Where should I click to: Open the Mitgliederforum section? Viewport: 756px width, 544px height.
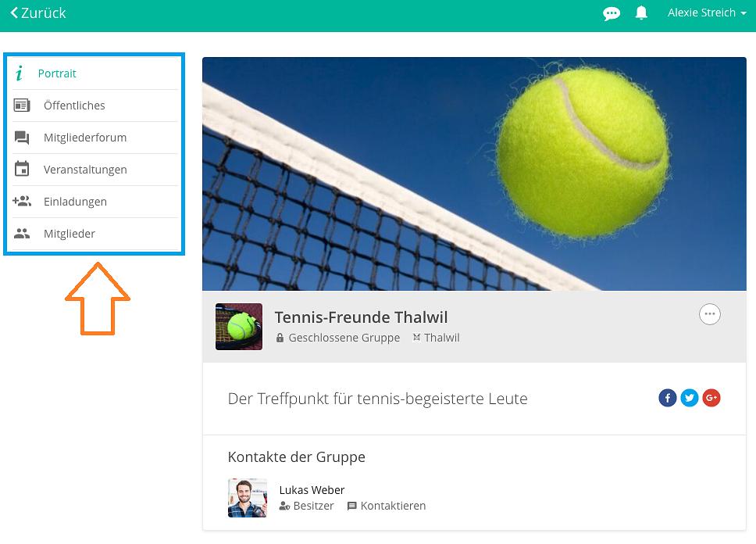[x=95, y=138]
